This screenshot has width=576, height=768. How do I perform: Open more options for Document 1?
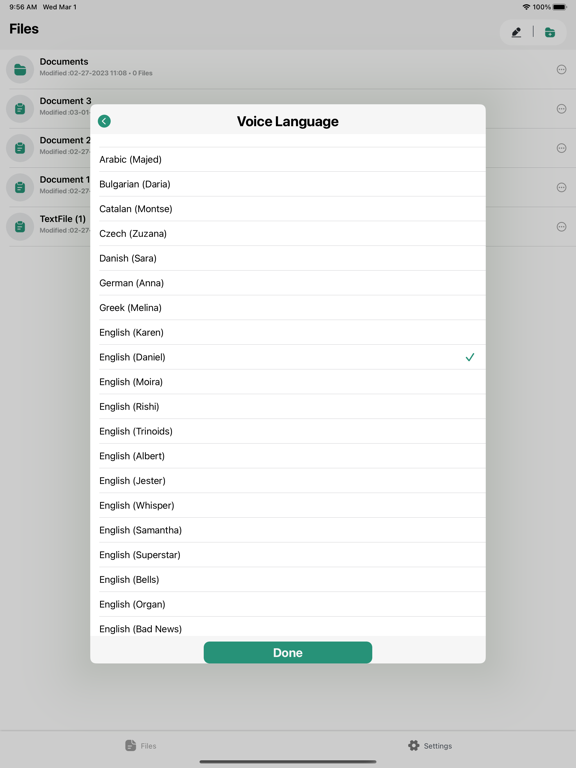pyautogui.click(x=561, y=187)
